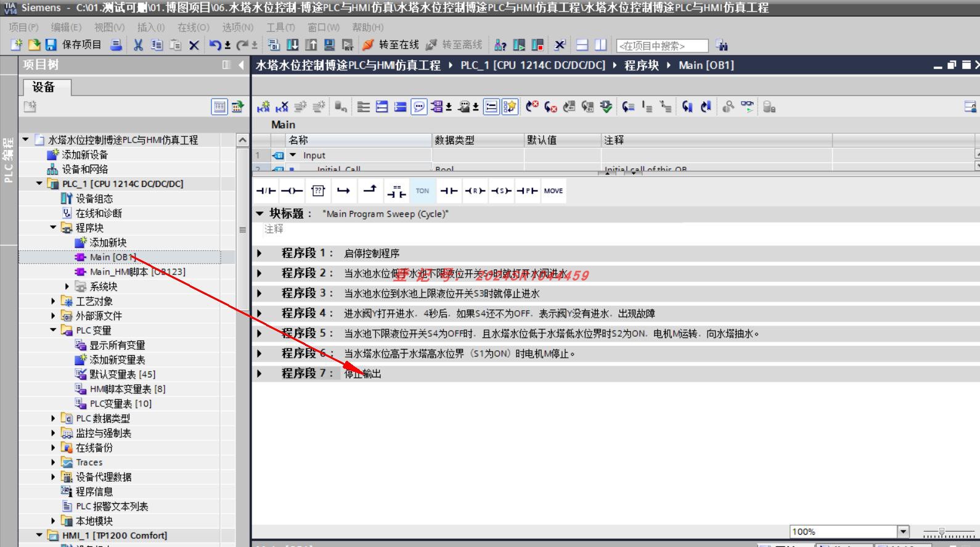Select Main_HMI脚本 [OB123] block
The height and width of the screenshot is (547, 980).
coord(137,271)
